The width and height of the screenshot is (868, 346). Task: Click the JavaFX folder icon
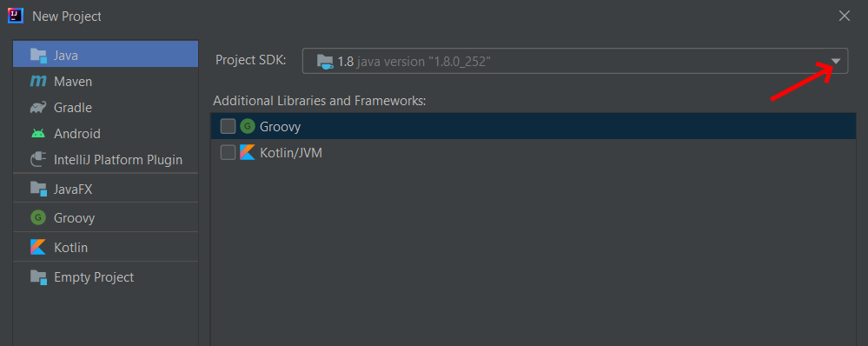coord(38,189)
